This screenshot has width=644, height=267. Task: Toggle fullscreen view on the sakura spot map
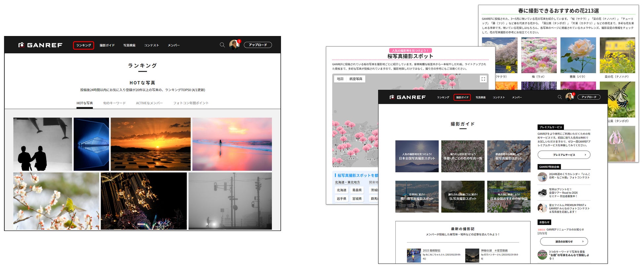pos(483,79)
